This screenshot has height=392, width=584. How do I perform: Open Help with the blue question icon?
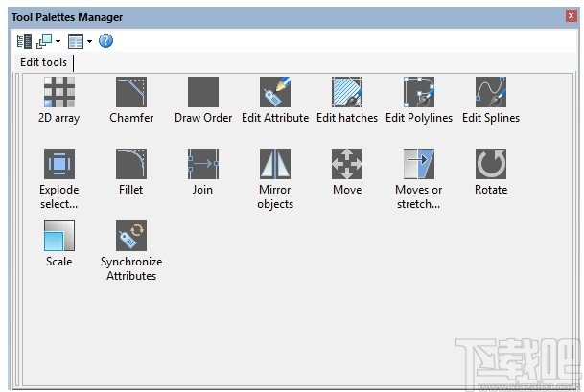click(105, 40)
